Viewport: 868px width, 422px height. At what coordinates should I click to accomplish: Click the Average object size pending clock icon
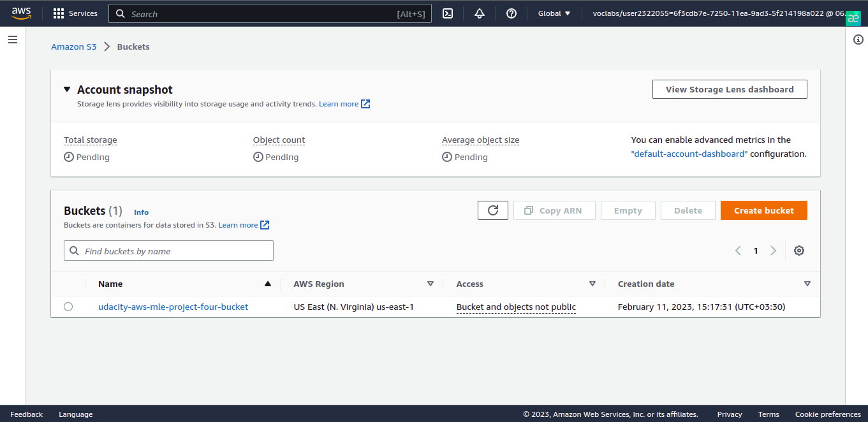(447, 157)
